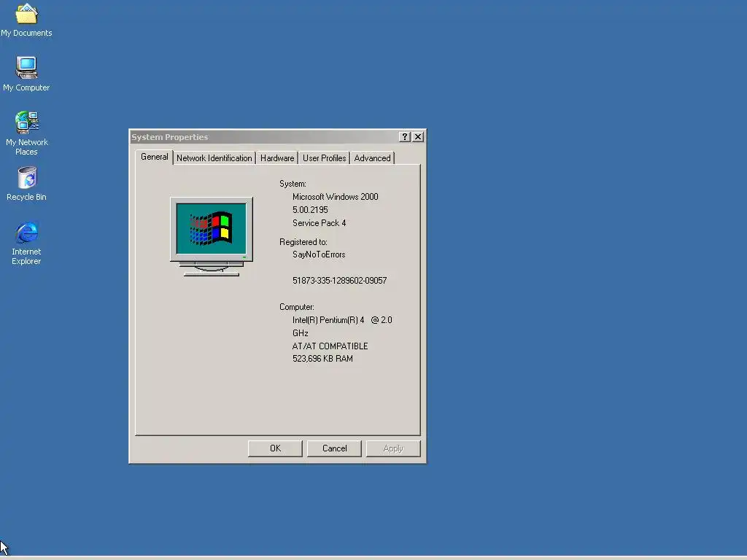Click the 'Microsoft Windows 2000' text
The width and height of the screenshot is (747, 560).
click(x=336, y=197)
